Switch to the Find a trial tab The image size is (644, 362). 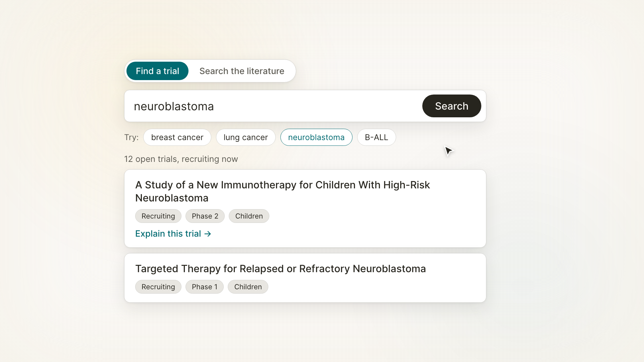point(157,71)
